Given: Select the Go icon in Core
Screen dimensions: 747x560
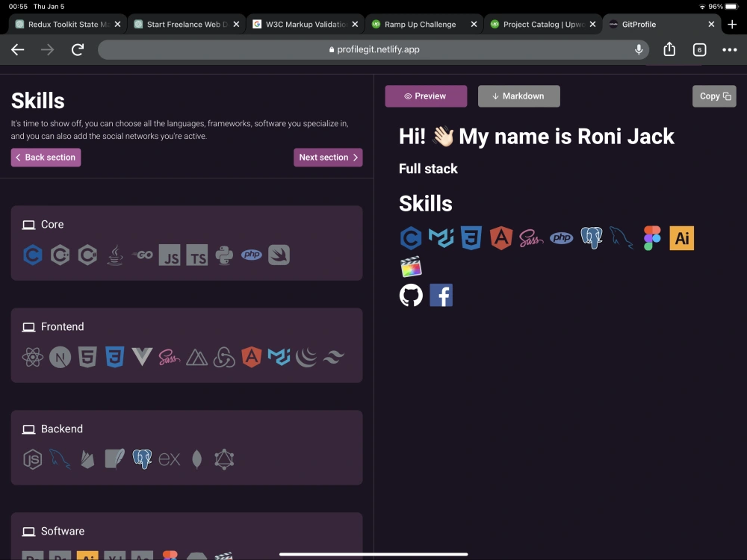Looking at the screenshot, I should tap(142, 255).
